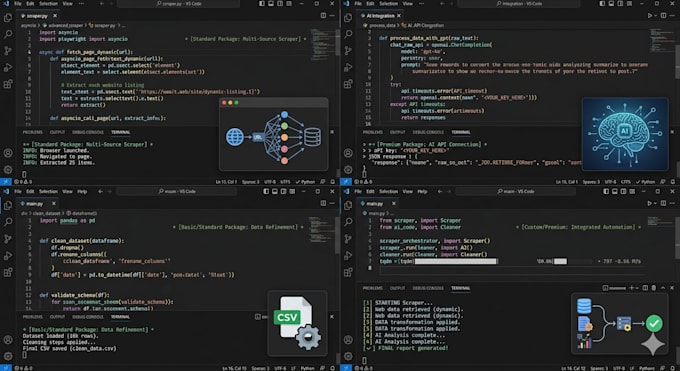The height and width of the screenshot is (371, 680).
Task: Open Source Control in scraper.py window
Action: coord(8,51)
